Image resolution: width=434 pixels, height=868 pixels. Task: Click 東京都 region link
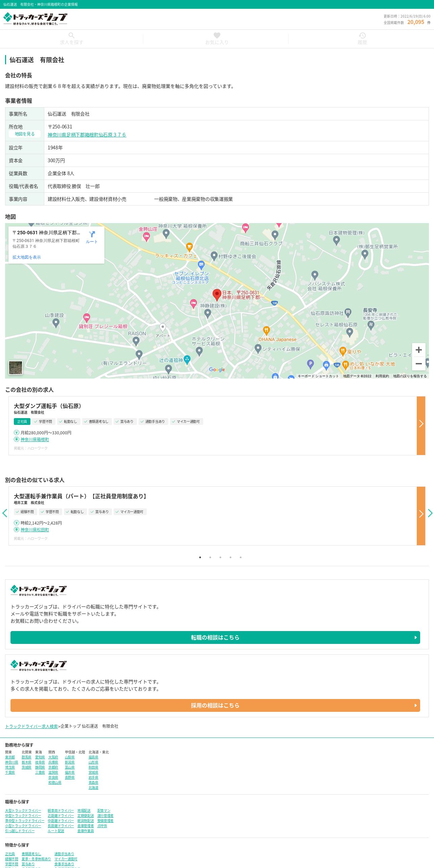[x=10, y=757]
